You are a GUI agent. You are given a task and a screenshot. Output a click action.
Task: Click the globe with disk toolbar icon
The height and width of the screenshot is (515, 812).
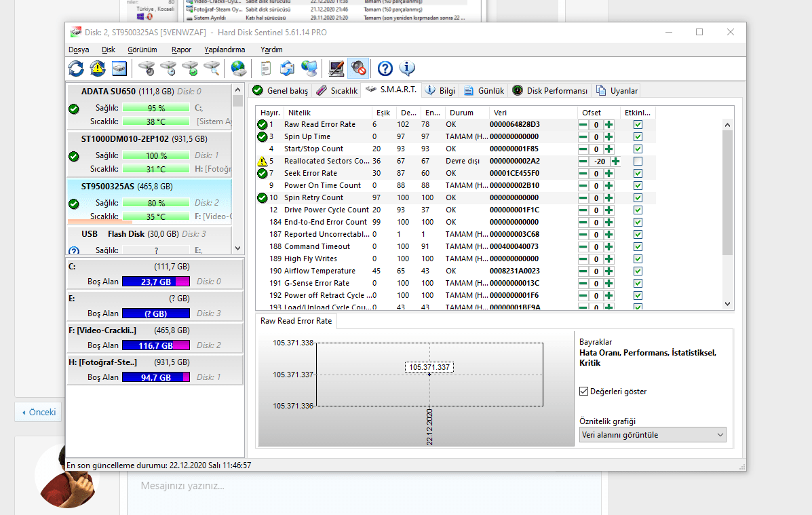(238, 68)
